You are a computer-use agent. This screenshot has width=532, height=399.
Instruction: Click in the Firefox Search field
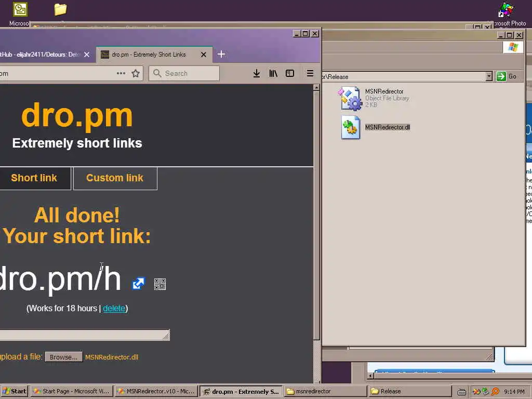[184, 73]
